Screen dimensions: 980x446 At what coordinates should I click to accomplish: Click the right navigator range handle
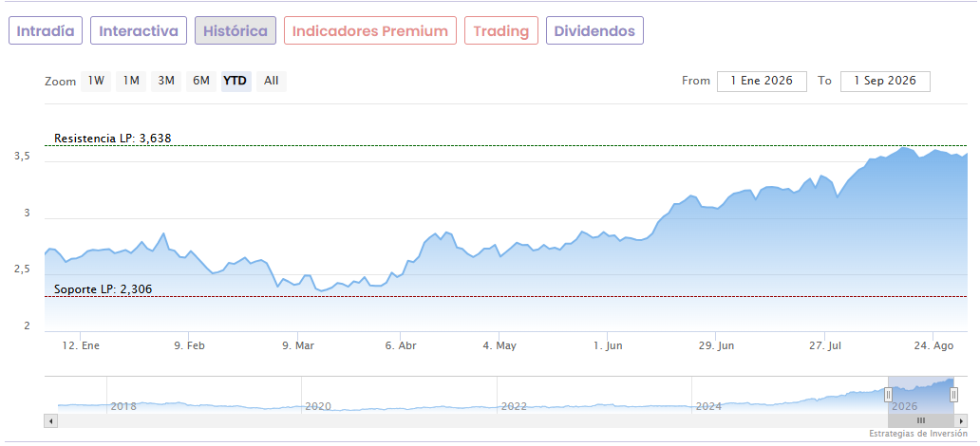[953, 395]
